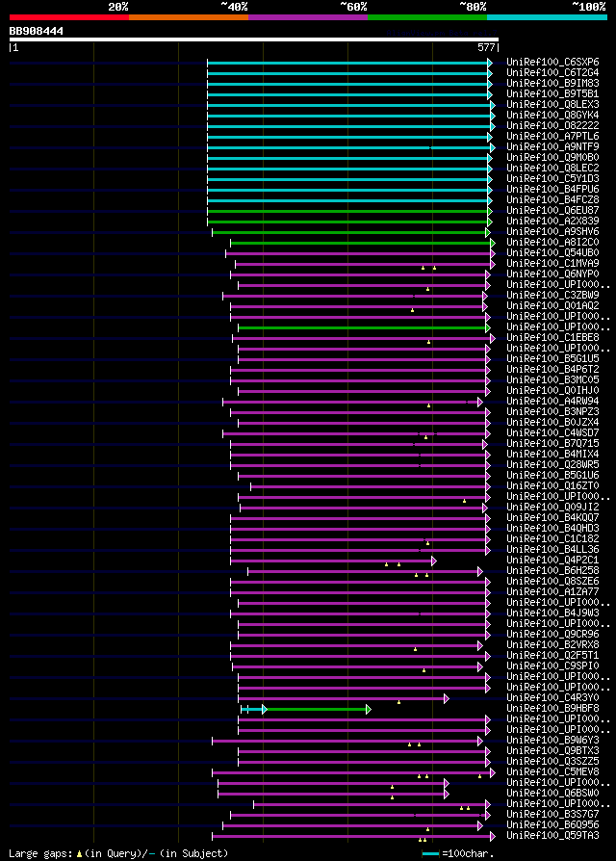Open hit UniRef100_C5Y1D3
Image resolution: width=616 pixels, height=861 pixels.
[x=552, y=178]
